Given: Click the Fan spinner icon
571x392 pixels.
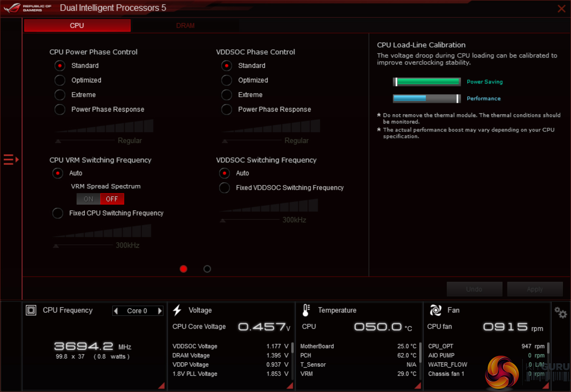Looking at the screenshot, I should 435,310.
